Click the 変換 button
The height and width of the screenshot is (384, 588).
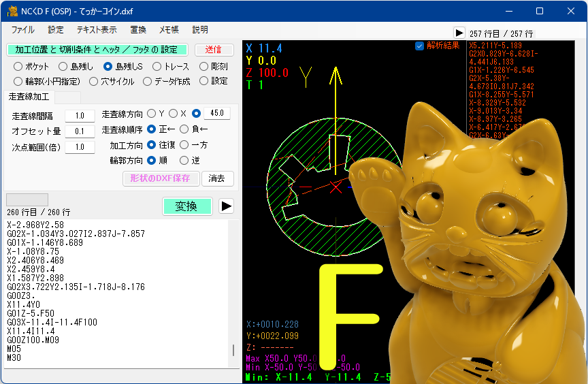[x=186, y=206]
